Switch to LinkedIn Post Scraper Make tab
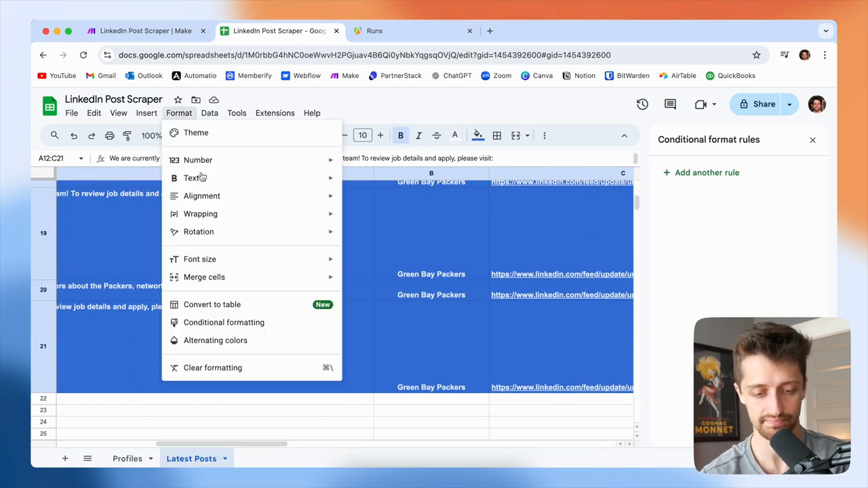The image size is (868, 488). tap(146, 31)
